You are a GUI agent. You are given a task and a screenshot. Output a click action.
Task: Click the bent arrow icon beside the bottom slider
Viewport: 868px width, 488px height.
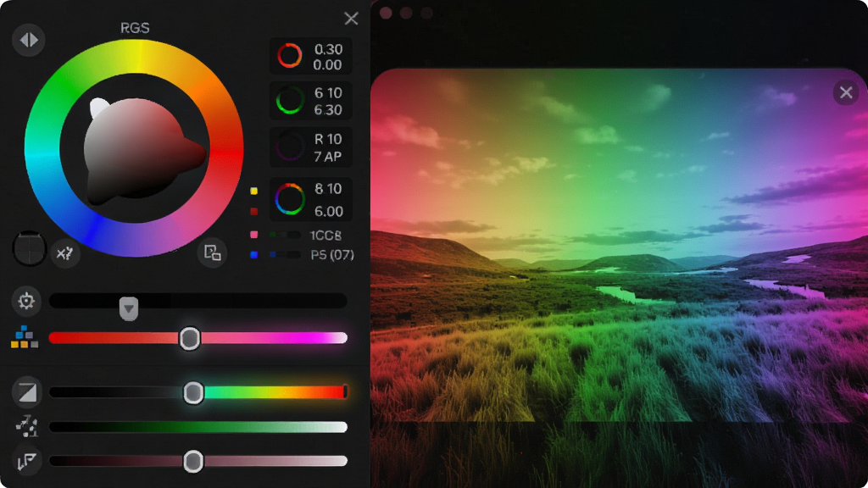tap(26, 460)
